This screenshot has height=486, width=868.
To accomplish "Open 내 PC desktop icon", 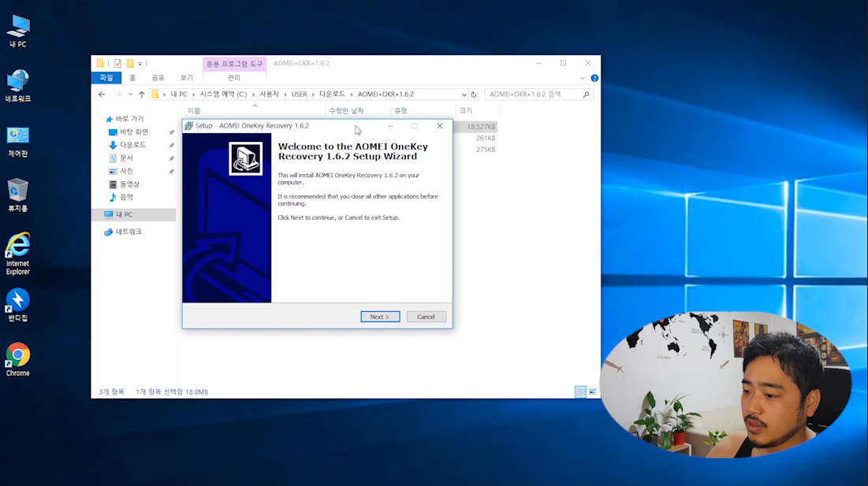I will pyautogui.click(x=17, y=31).
